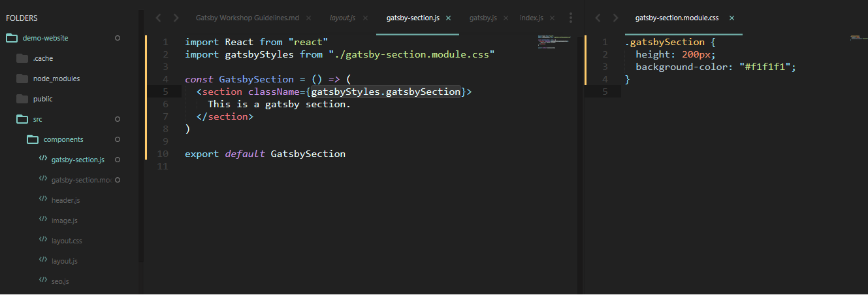Click the public folder icon
This screenshot has width=868, height=297.
[x=22, y=99]
